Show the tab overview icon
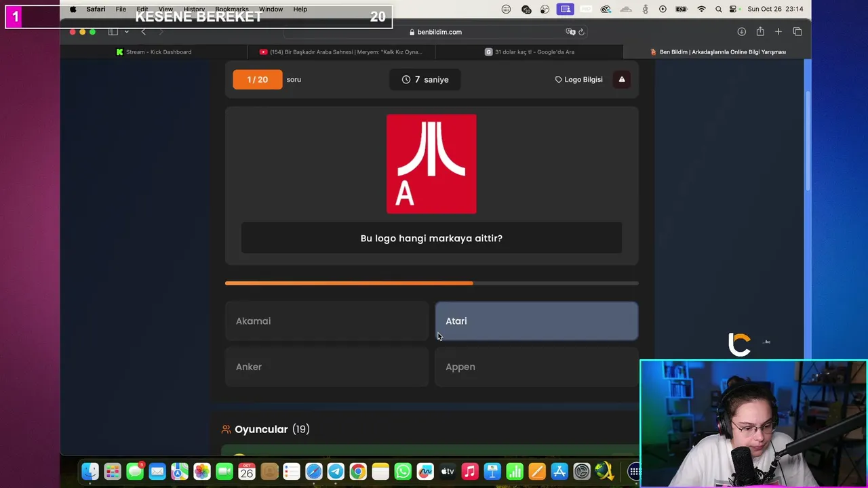Viewport: 868px width, 488px height. click(x=797, y=32)
